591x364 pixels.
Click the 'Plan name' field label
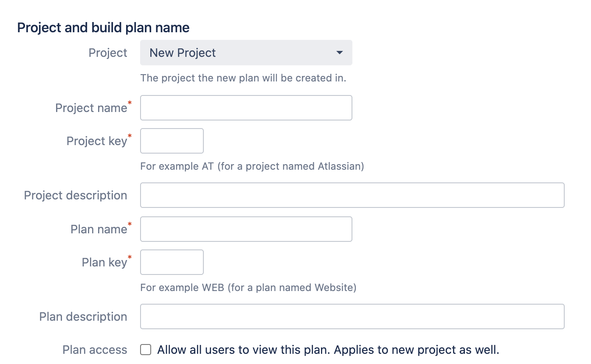coord(99,230)
